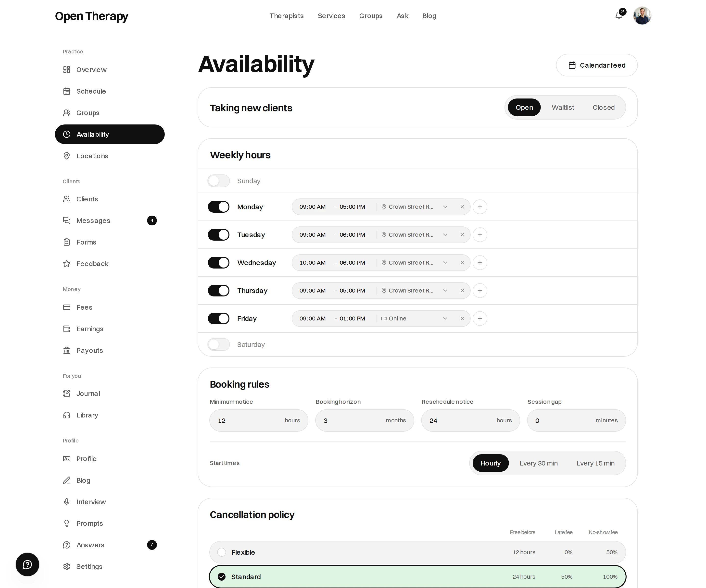The image size is (706, 588).
Task: Remove Friday's Online time slot with the X
Action: coord(462,318)
